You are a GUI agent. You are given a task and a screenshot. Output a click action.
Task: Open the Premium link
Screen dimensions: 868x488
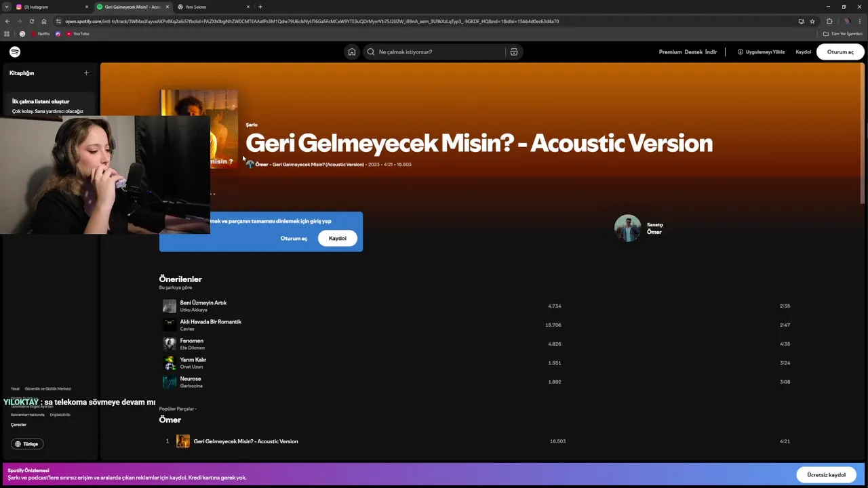670,52
